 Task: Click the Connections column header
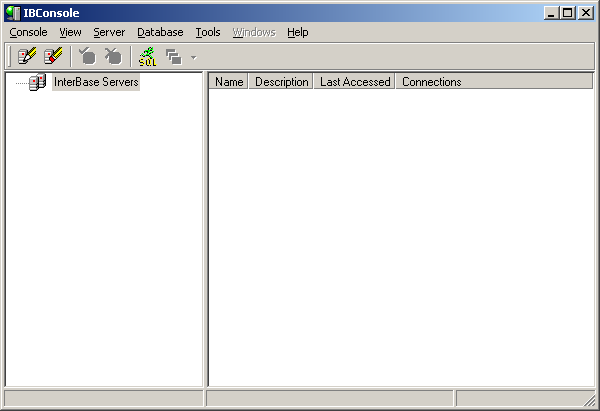494,82
